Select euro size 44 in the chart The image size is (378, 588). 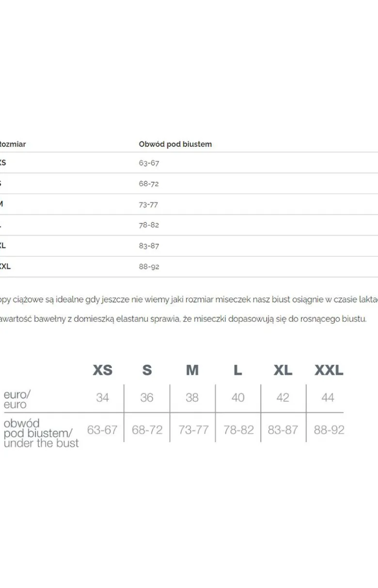pos(328,397)
